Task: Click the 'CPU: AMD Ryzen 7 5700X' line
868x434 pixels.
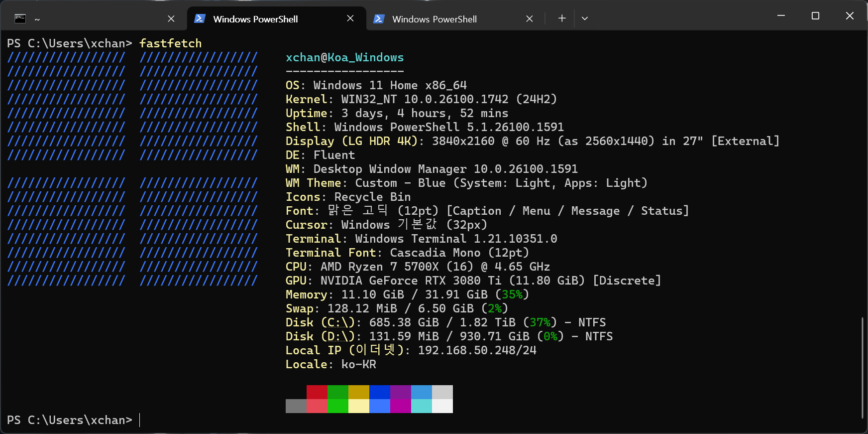Action: (x=418, y=267)
